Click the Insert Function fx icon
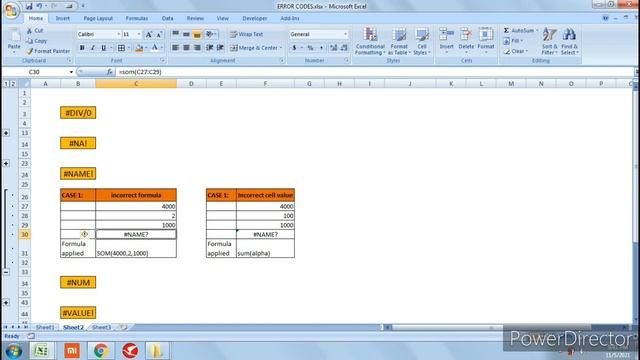The width and height of the screenshot is (640, 360). [x=109, y=72]
